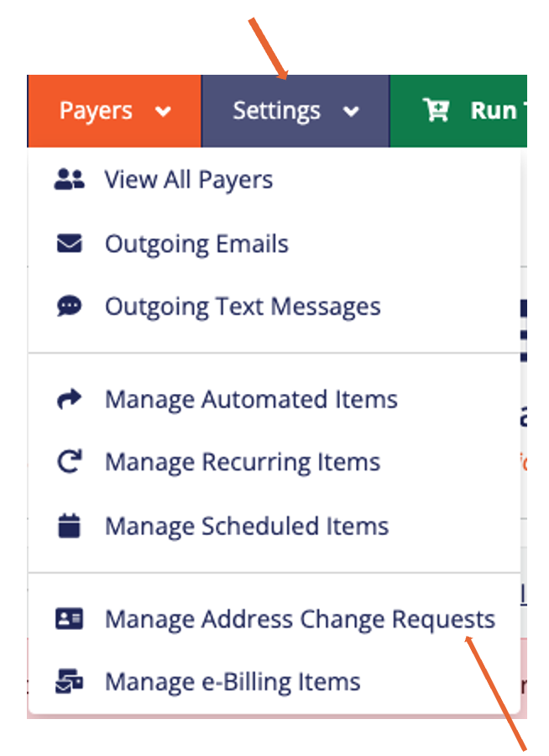Click the ID card icon for Address Change
Viewport: 549px width, 756px height.
[69, 618]
